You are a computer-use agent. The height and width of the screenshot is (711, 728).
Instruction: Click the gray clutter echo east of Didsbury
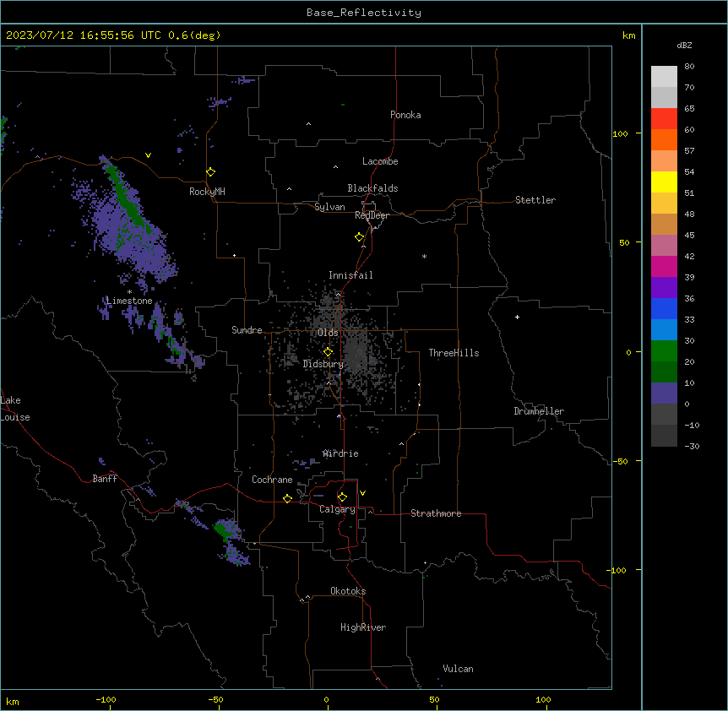[x=357, y=355]
